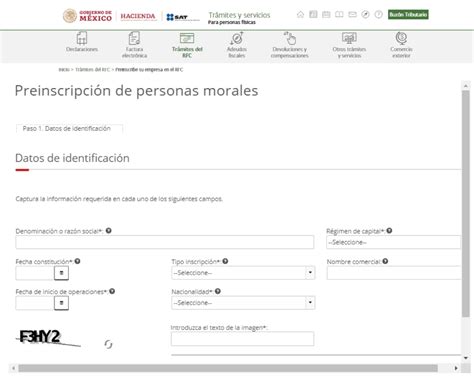This screenshot has height=382, width=474.
Task: Click the open book icon in the header
Action: (x=339, y=14)
